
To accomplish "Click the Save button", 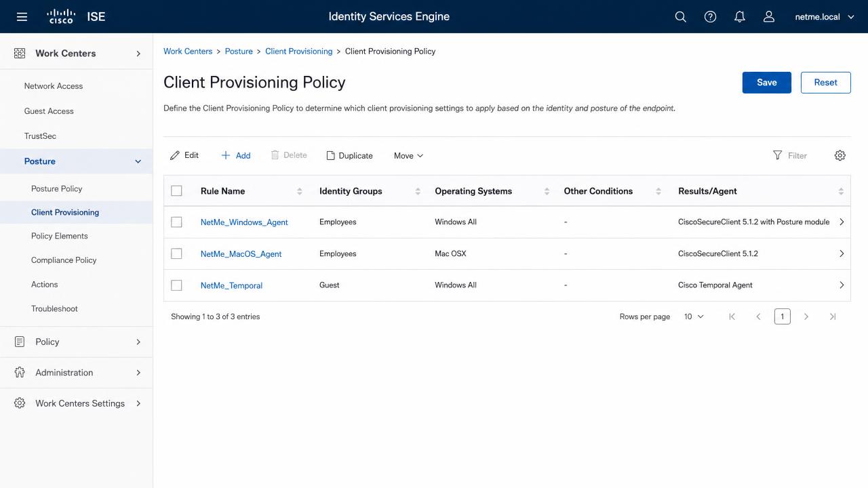I will (767, 82).
